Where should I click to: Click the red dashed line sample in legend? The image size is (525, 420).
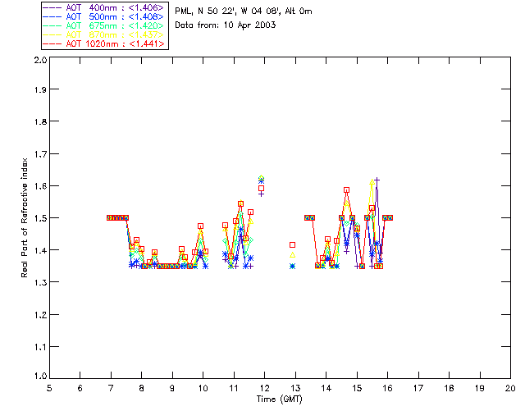pos(52,43)
